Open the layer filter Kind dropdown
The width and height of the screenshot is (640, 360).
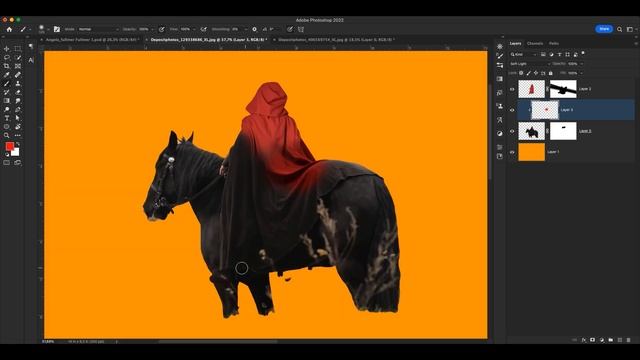tap(523, 54)
